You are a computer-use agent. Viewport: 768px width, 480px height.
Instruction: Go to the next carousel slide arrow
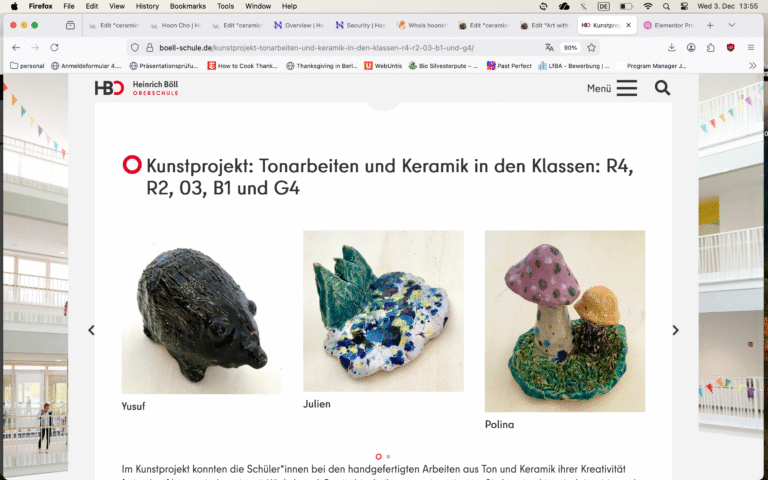675,330
